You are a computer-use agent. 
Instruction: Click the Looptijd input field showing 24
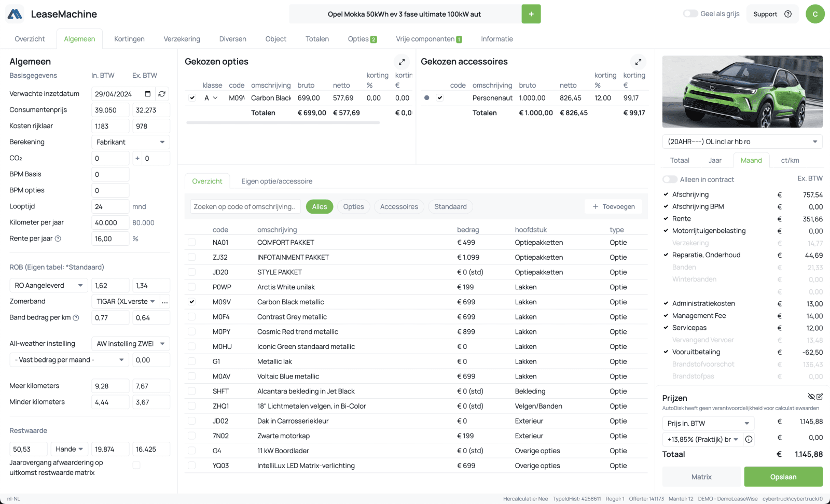110,206
